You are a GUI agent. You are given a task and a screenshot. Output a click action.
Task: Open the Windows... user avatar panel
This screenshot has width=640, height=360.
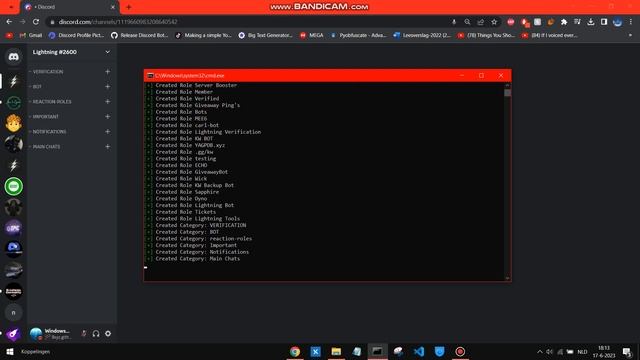point(53,333)
